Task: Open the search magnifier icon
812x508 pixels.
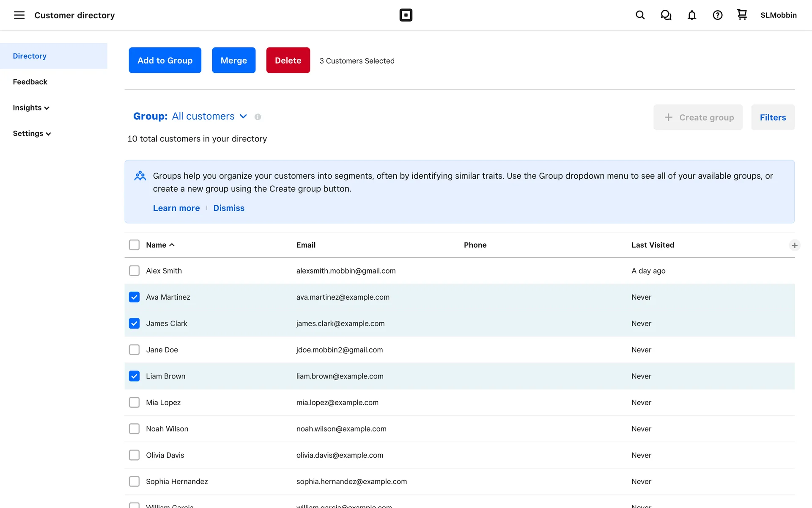Action: click(x=640, y=15)
